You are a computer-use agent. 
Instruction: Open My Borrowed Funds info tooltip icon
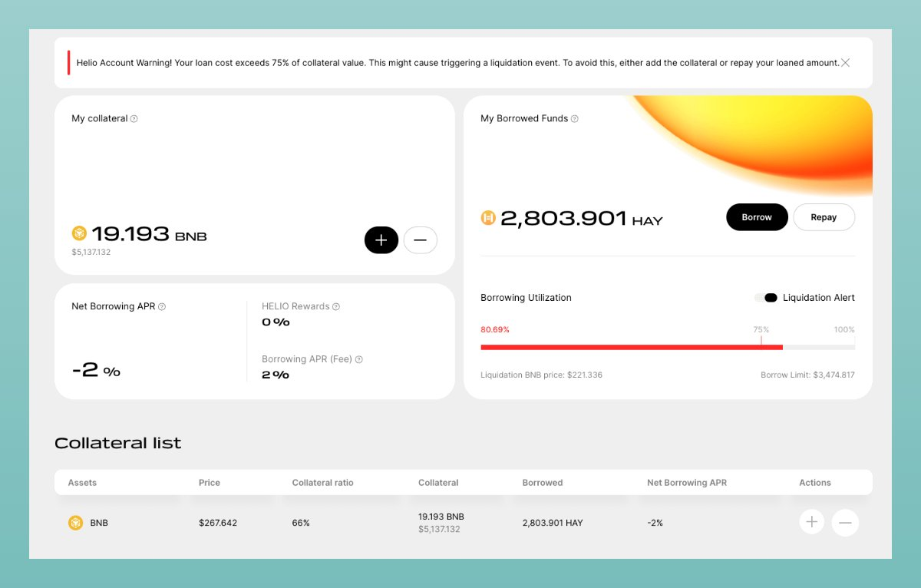pyautogui.click(x=575, y=119)
